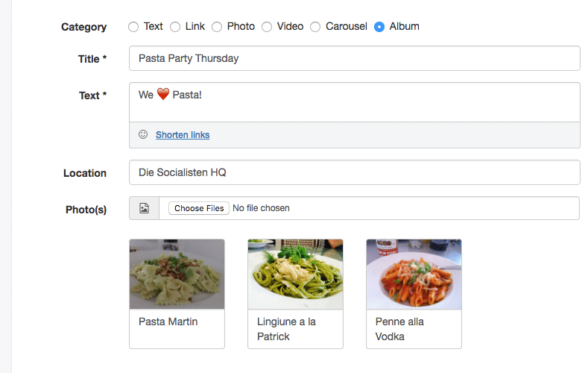This screenshot has width=588, height=373.
Task: Click the heart emoji in the text
Action: click(x=163, y=94)
